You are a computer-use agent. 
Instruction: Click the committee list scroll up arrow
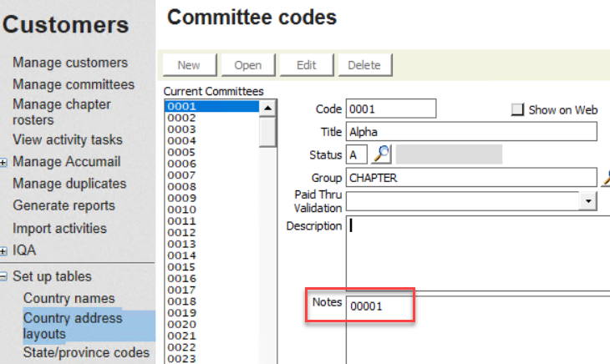[267, 108]
